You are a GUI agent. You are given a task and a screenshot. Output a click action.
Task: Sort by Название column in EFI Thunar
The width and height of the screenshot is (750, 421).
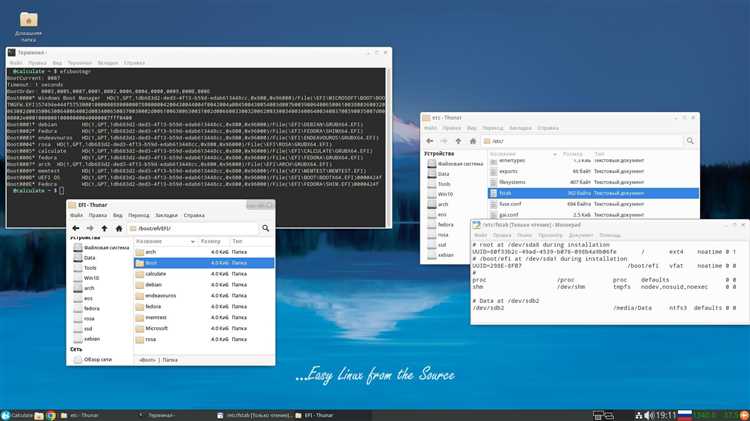pyautogui.click(x=165, y=241)
